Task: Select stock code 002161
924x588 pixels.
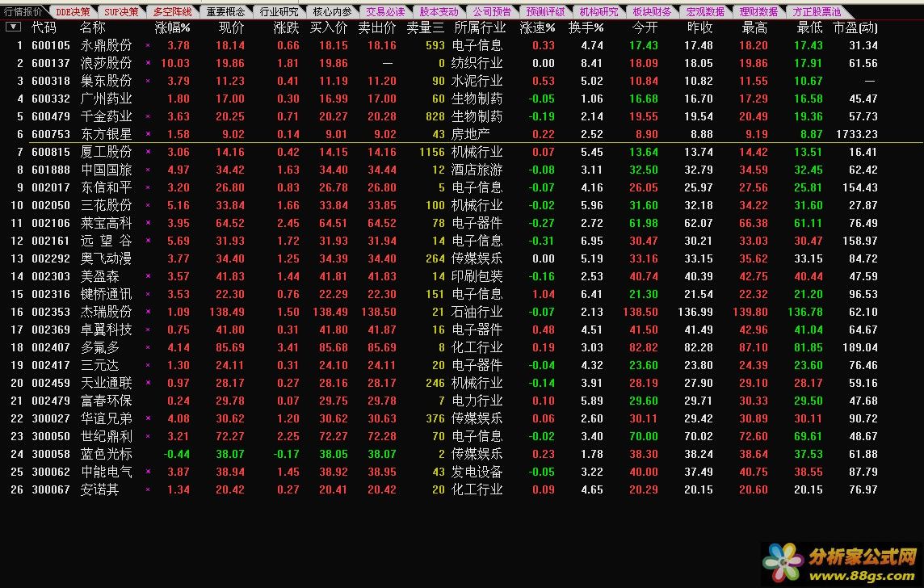Action: 51,241
